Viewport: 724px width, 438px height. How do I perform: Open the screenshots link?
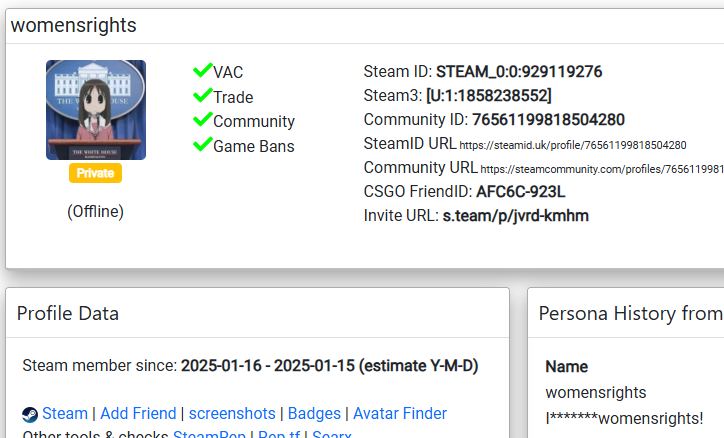pyautogui.click(x=232, y=414)
